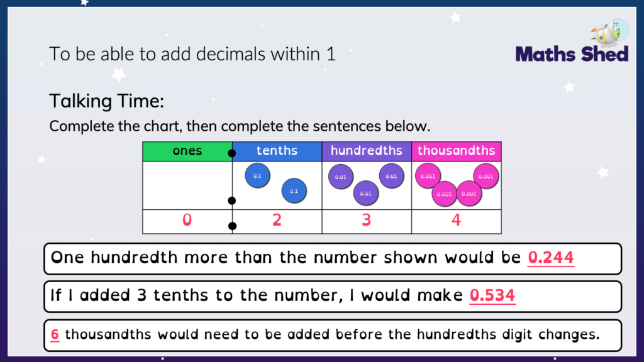
Task: Click the rightmost purple 0.01 counter
Action: pos(391,176)
